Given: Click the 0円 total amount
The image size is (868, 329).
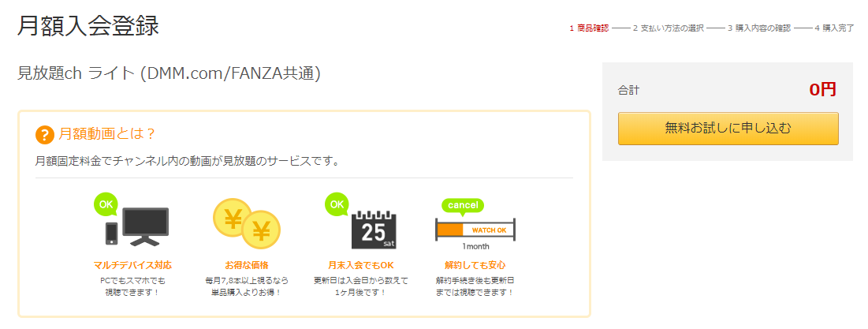Looking at the screenshot, I should (822, 90).
